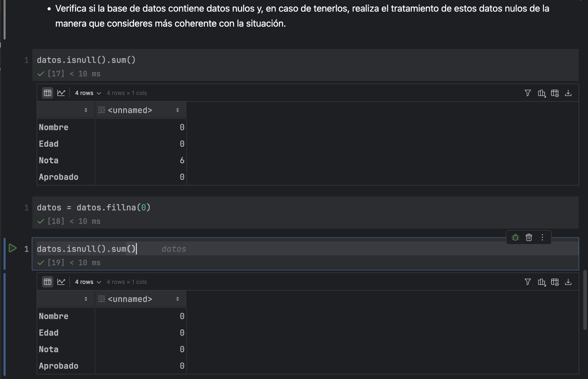Select Nombre row in second output table
This screenshot has height=379, width=588.
point(112,316)
